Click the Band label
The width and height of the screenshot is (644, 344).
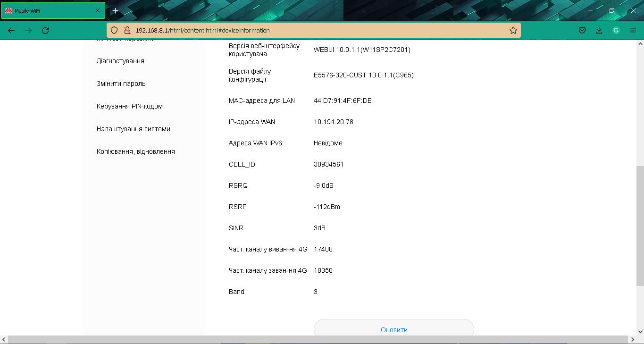point(236,292)
